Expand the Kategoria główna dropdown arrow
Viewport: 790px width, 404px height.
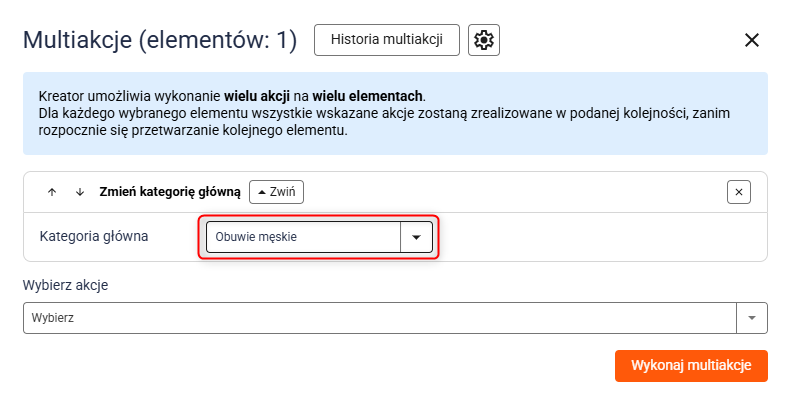pyautogui.click(x=416, y=237)
